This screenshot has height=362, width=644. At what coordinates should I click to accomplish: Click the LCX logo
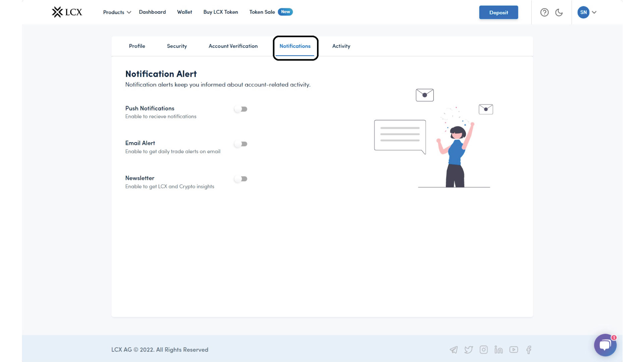[x=67, y=12]
